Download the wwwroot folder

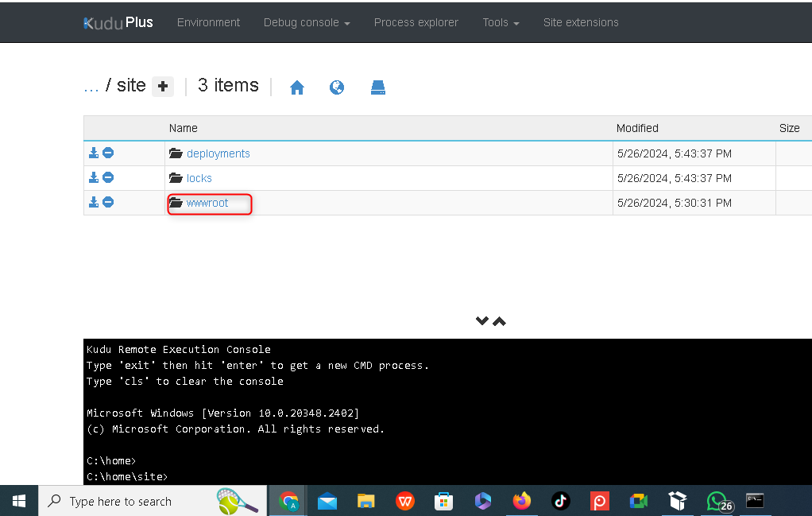94,202
